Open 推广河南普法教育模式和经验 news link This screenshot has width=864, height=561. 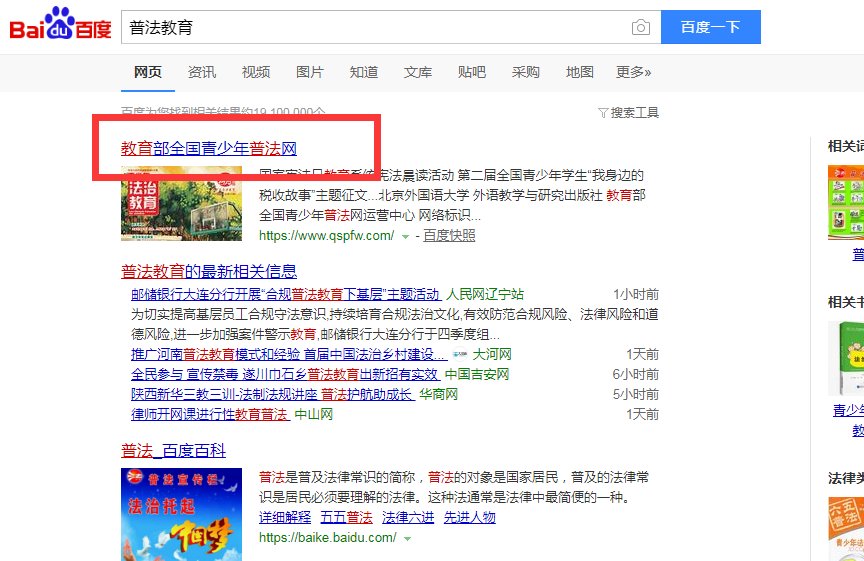coord(289,354)
